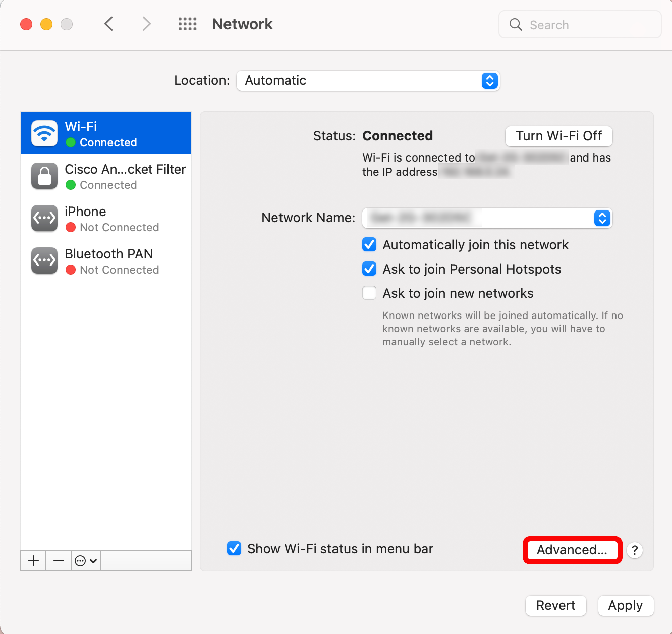The height and width of the screenshot is (634, 672).
Task: Focus the Search field
Action: point(580,24)
